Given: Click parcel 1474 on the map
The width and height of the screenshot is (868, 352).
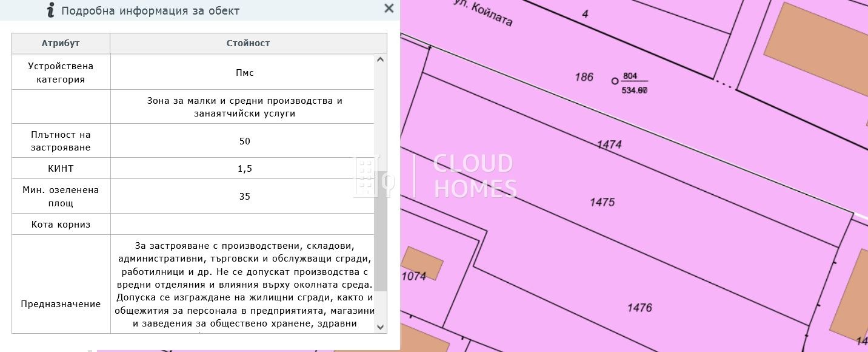Looking at the screenshot, I should coord(609,144).
